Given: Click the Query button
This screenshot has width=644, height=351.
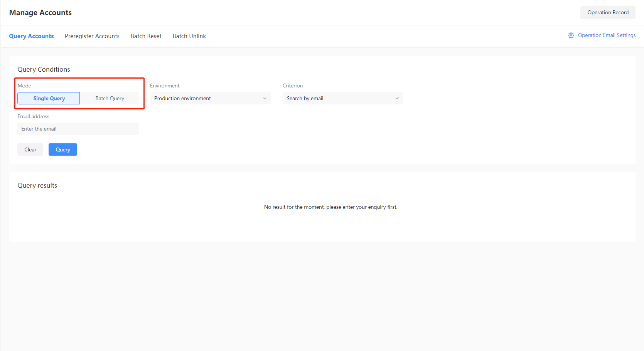Looking at the screenshot, I should [62, 149].
